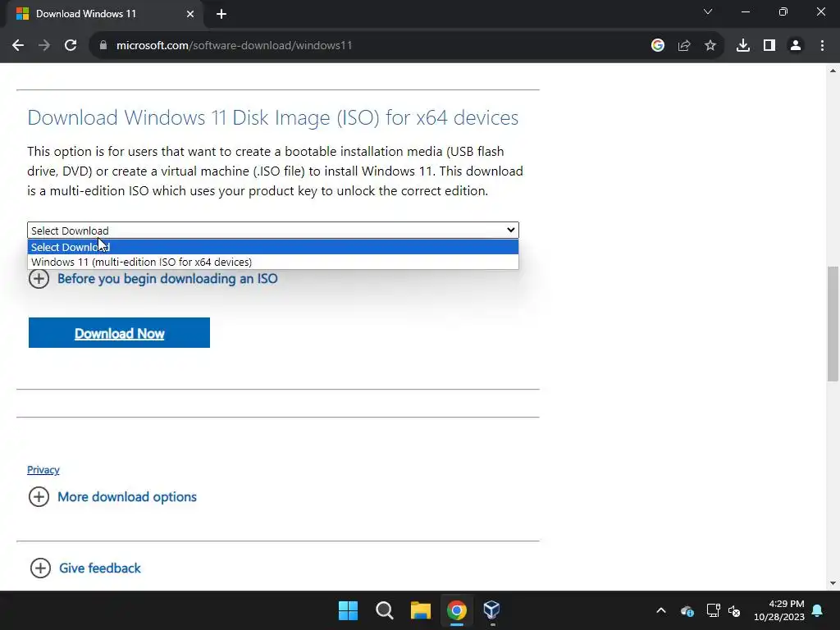The image size is (840, 630).
Task: Expand Give feedback section
Action: (85, 568)
